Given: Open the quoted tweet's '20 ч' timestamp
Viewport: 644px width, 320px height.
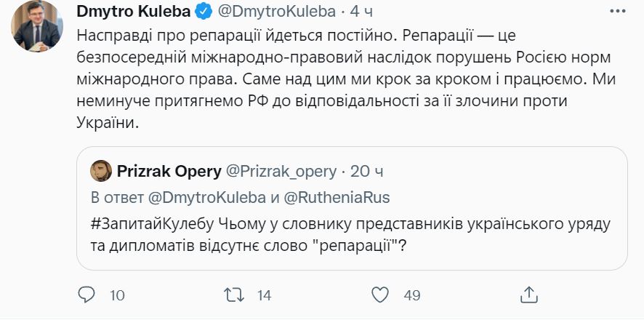Looking at the screenshot, I should 366,172.
